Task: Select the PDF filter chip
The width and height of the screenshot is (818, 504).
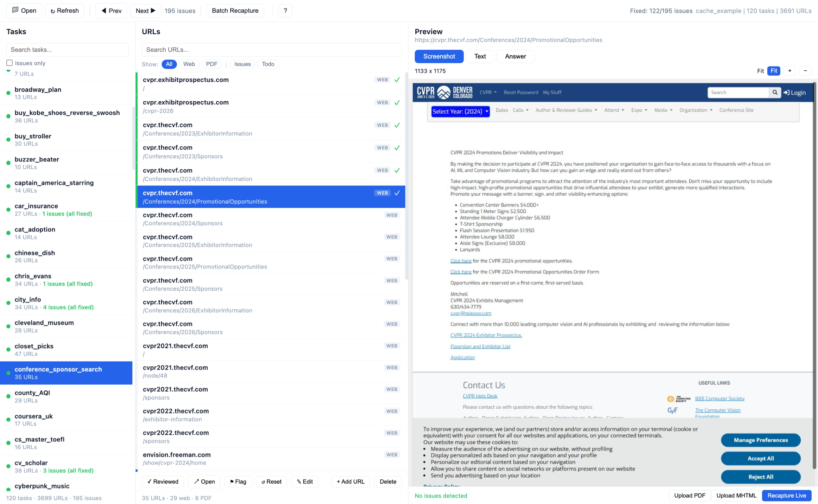Action: pyautogui.click(x=211, y=64)
